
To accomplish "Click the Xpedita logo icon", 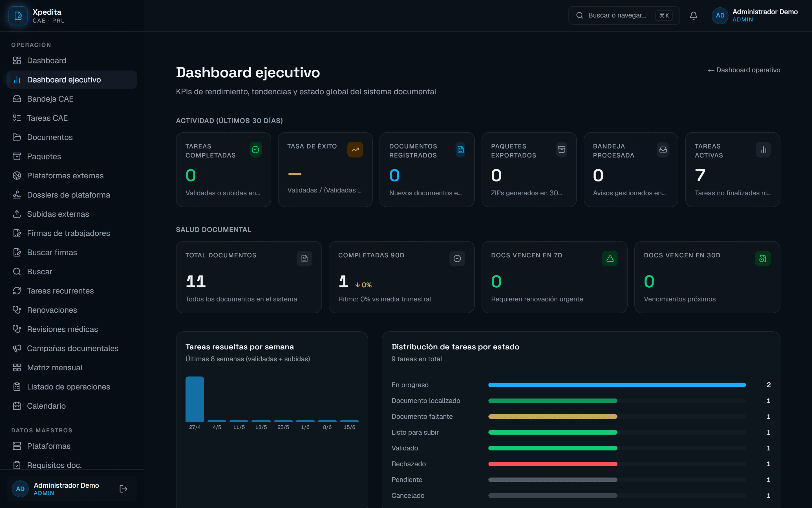I will click(x=18, y=16).
